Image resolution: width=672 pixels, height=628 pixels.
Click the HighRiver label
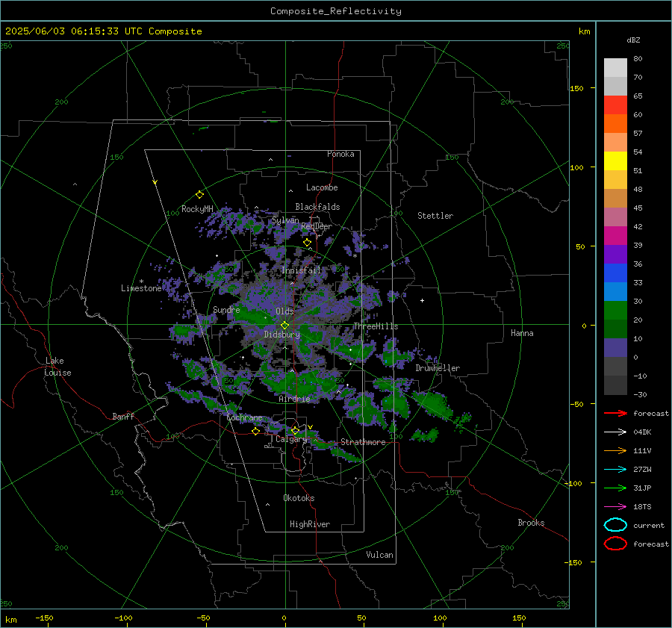click(x=310, y=524)
